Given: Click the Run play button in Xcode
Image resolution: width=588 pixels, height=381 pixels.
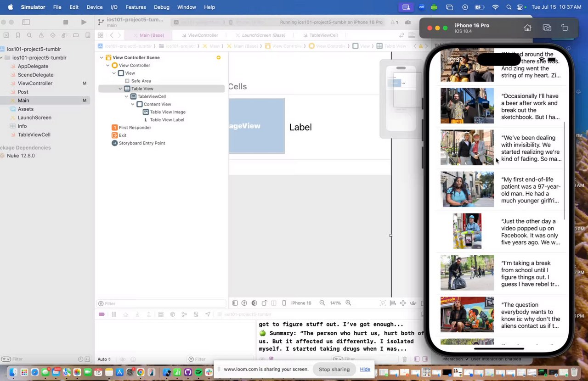Looking at the screenshot, I should pos(84,22).
